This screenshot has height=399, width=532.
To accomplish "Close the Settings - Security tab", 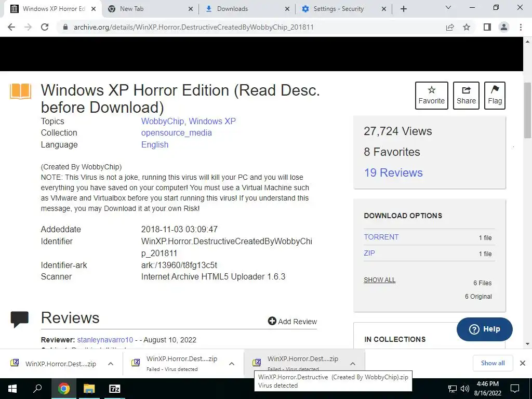I will [x=384, y=9].
